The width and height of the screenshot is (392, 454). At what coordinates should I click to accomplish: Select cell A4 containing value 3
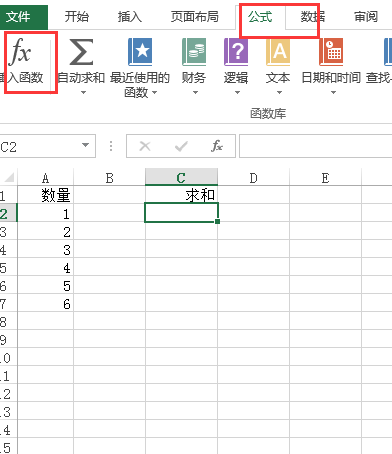tap(45, 249)
